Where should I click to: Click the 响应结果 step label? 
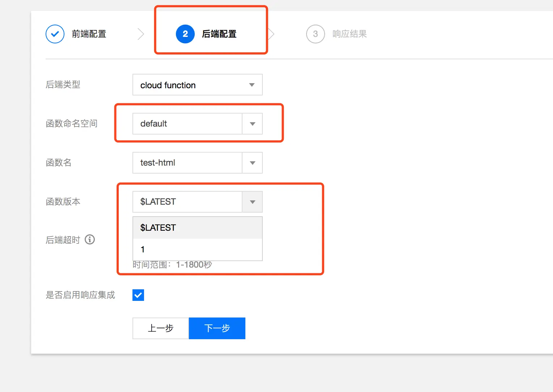[x=350, y=34]
